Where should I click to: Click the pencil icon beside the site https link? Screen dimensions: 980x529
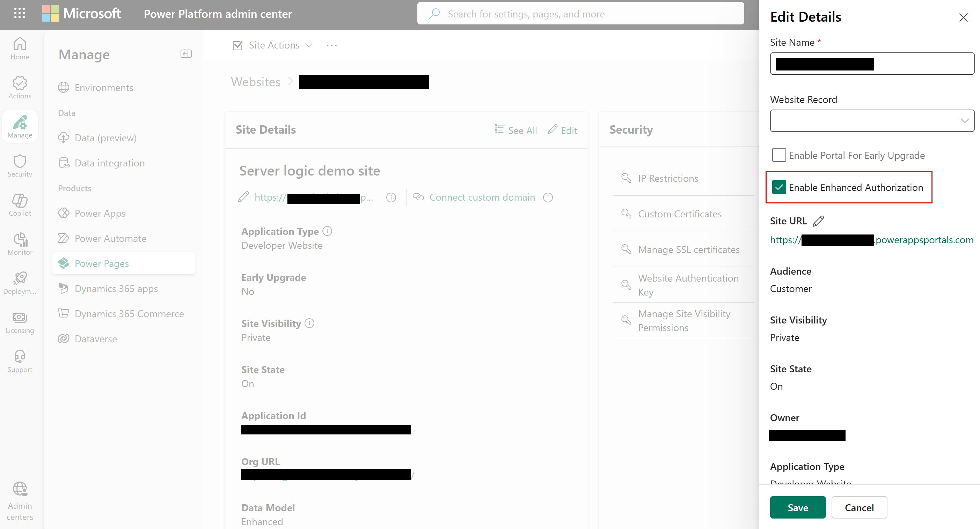(243, 197)
